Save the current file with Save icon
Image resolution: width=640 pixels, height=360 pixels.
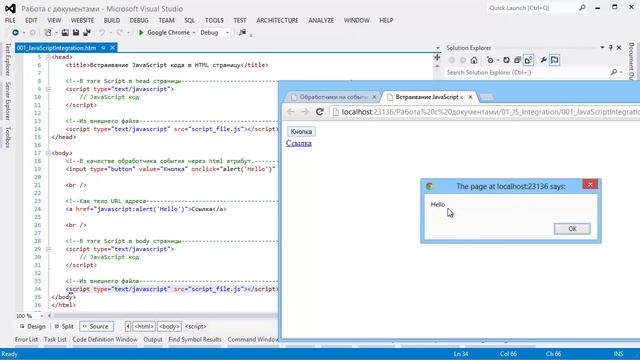(x=76, y=32)
